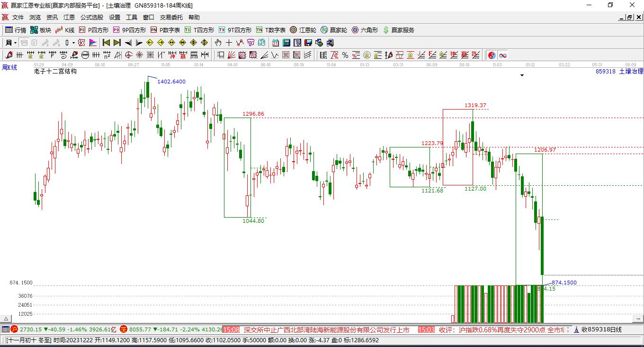Click the red save disk icon

click(x=308, y=43)
